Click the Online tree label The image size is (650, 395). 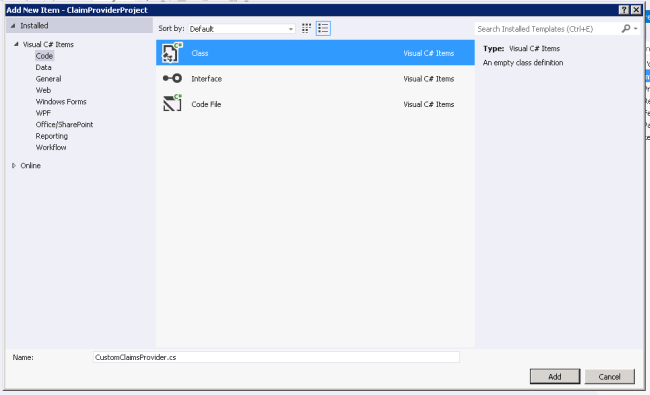[31, 165]
